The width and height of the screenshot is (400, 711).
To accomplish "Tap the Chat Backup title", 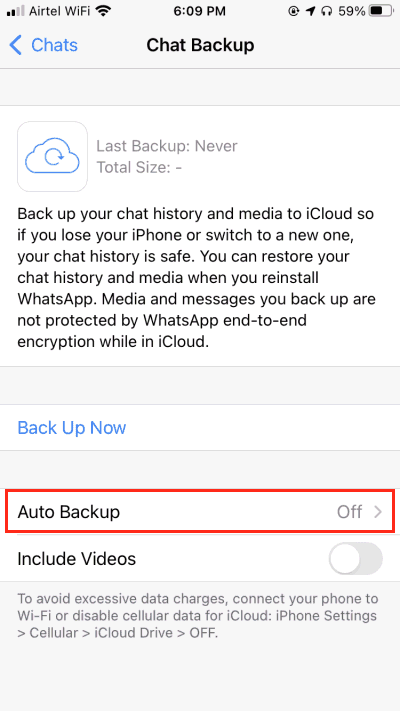I will (x=200, y=45).
